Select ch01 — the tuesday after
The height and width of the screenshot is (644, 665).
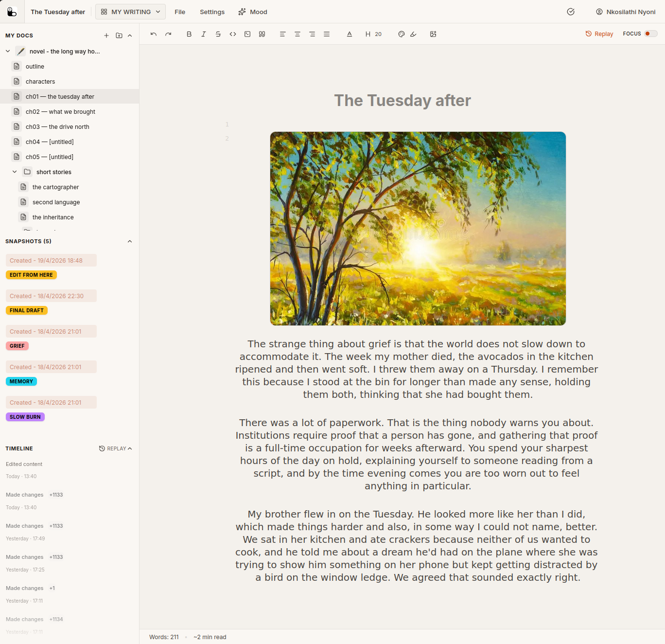pyautogui.click(x=70, y=96)
